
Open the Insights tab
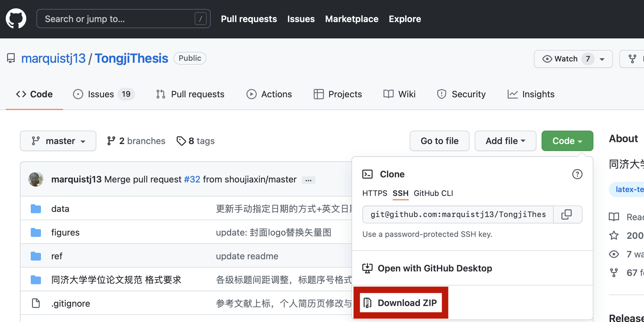(x=531, y=94)
